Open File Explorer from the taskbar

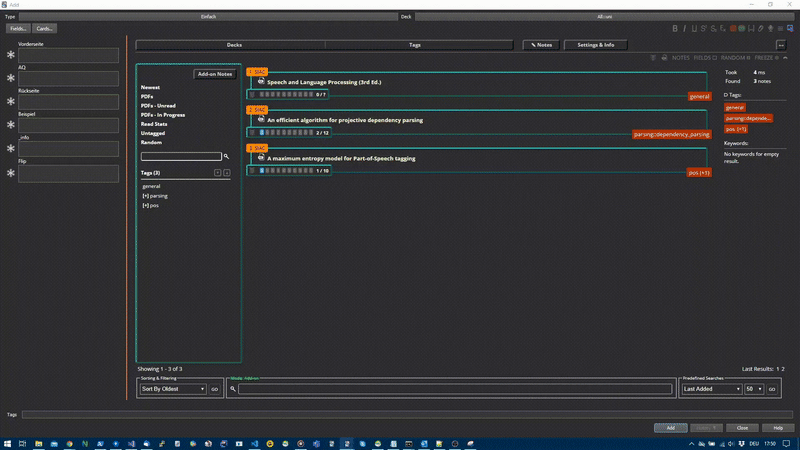pos(38,444)
